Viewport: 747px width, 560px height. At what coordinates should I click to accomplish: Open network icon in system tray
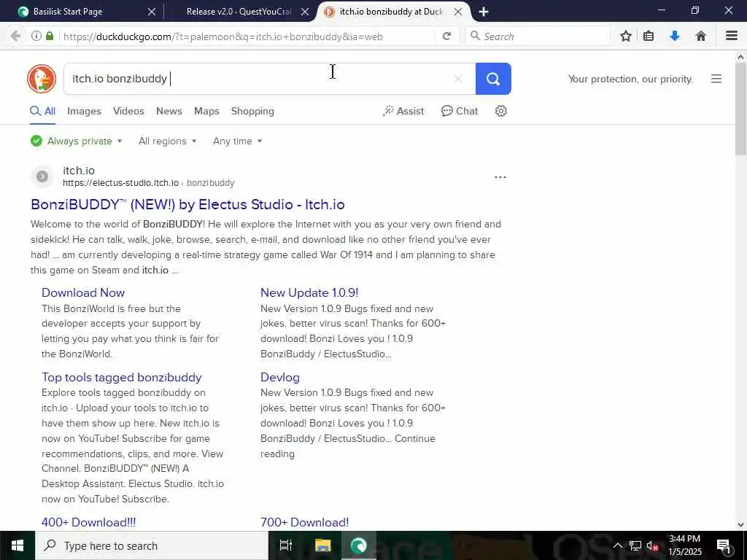[x=635, y=545]
